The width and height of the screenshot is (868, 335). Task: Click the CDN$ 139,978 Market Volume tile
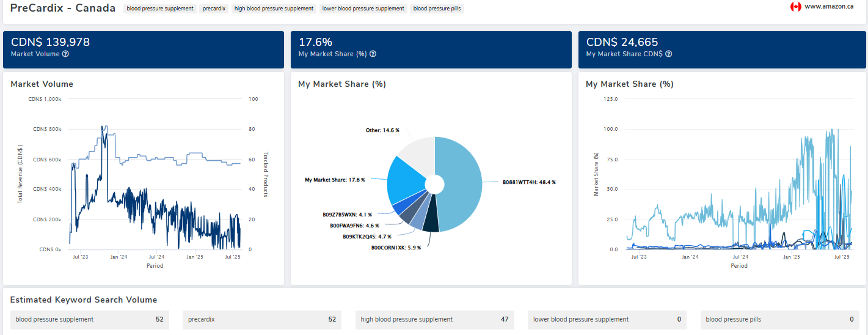point(144,50)
